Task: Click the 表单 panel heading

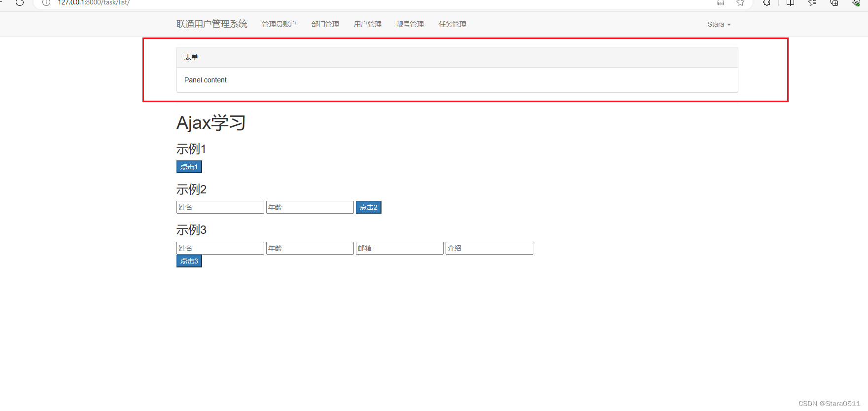Action: (457, 57)
